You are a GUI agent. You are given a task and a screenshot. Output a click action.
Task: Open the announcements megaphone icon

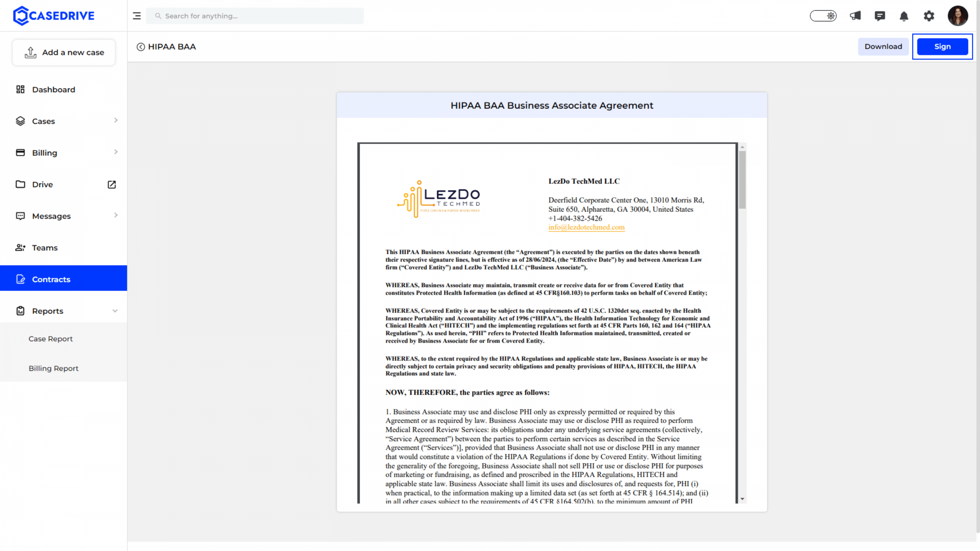point(855,16)
